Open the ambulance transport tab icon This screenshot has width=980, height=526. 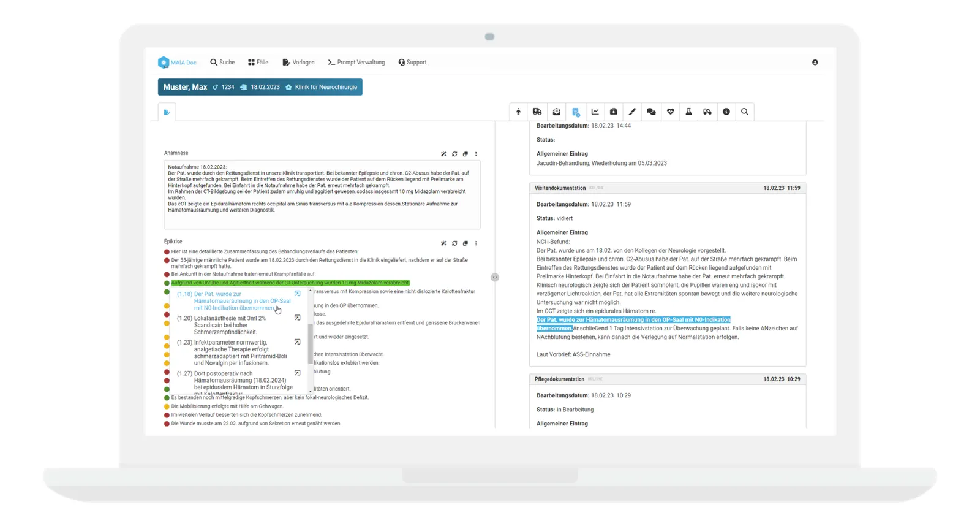pyautogui.click(x=537, y=112)
